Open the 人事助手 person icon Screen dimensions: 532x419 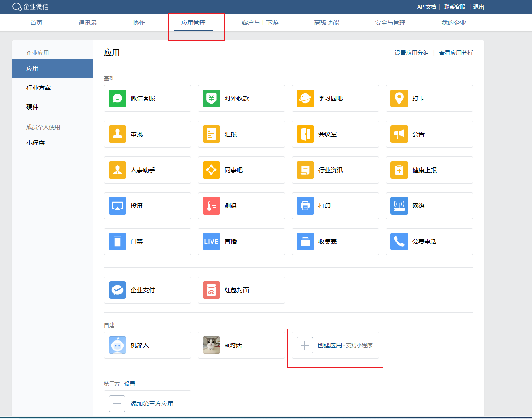[117, 170]
